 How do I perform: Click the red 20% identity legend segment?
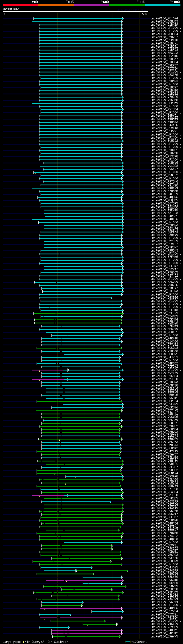pyautogui.click(x=21, y=5)
